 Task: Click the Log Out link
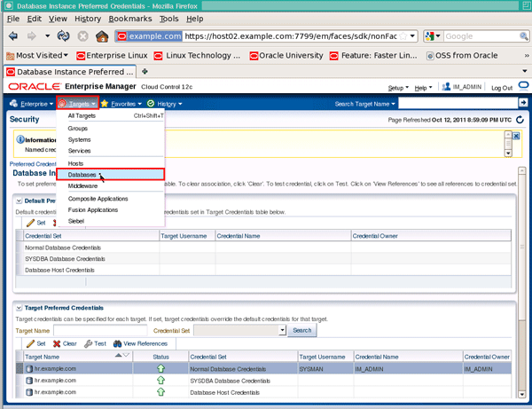coord(501,88)
